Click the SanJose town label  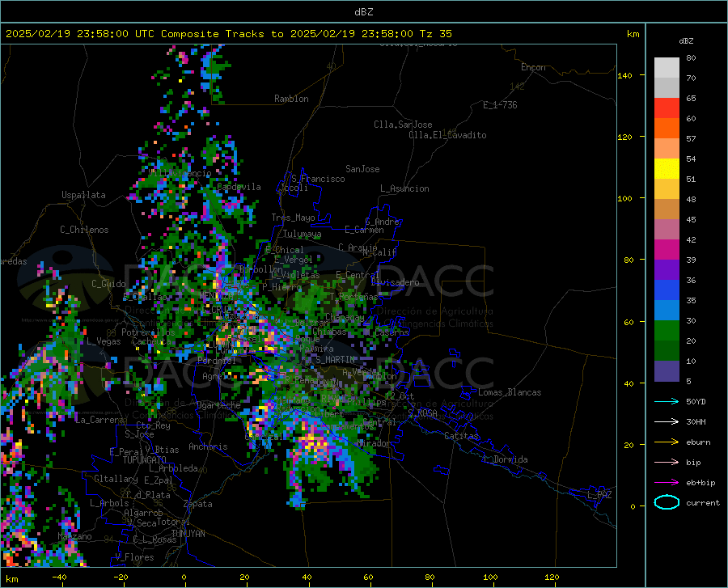tap(362, 169)
